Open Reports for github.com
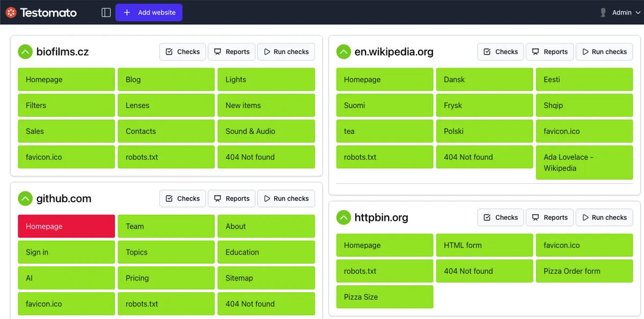644x319 pixels. coord(232,198)
